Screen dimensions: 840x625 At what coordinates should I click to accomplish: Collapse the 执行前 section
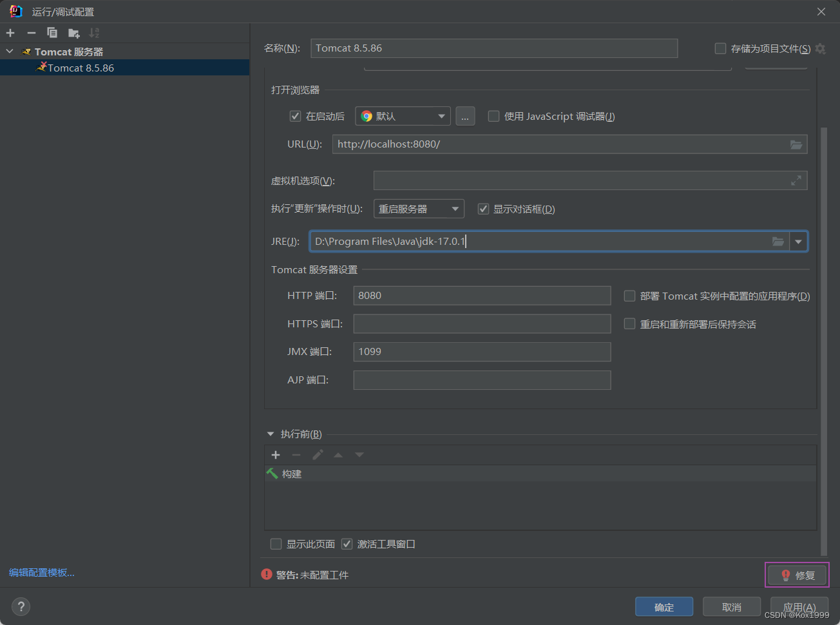pyautogui.click(x=271, y=434)
